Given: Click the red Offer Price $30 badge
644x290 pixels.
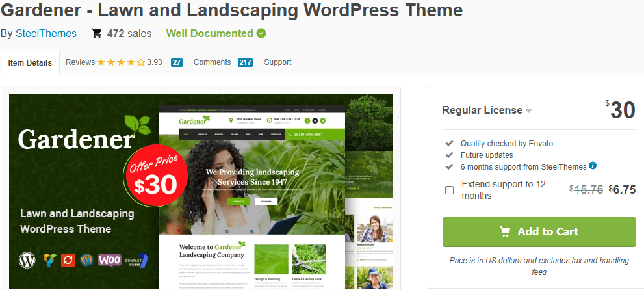Looking at the screenshot, I should click(156, 175).
